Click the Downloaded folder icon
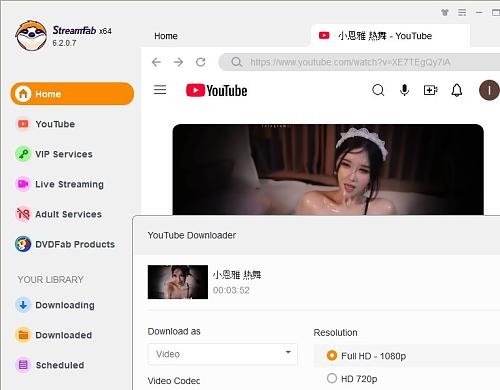Image resolution: width=500 pixels, height=390 pixels. [23, 335]
